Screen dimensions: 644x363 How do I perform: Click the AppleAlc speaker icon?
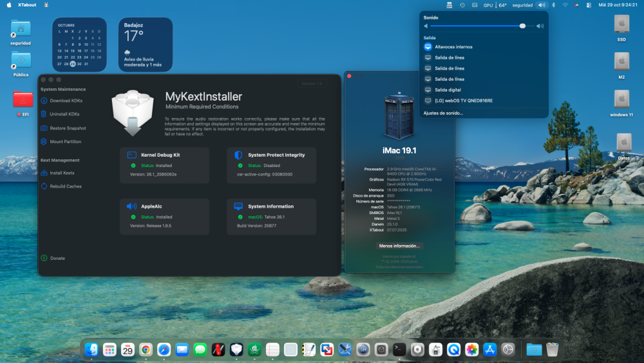[132, 206]
